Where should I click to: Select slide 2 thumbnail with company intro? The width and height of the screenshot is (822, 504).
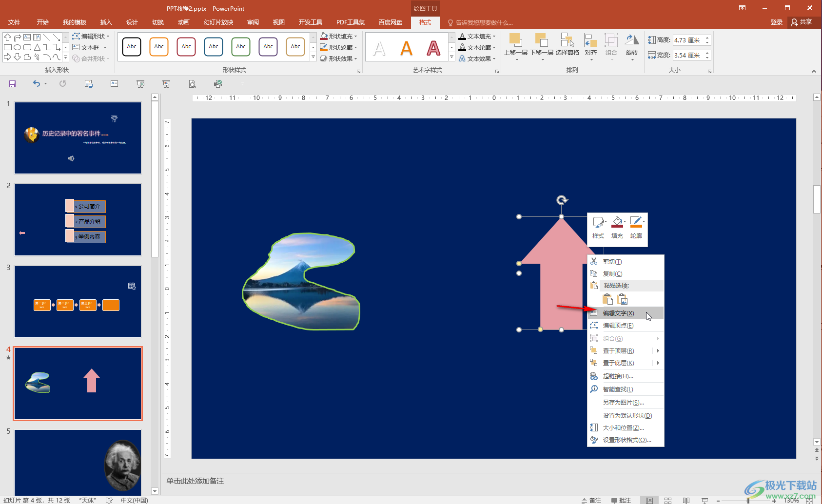[78, 220]
